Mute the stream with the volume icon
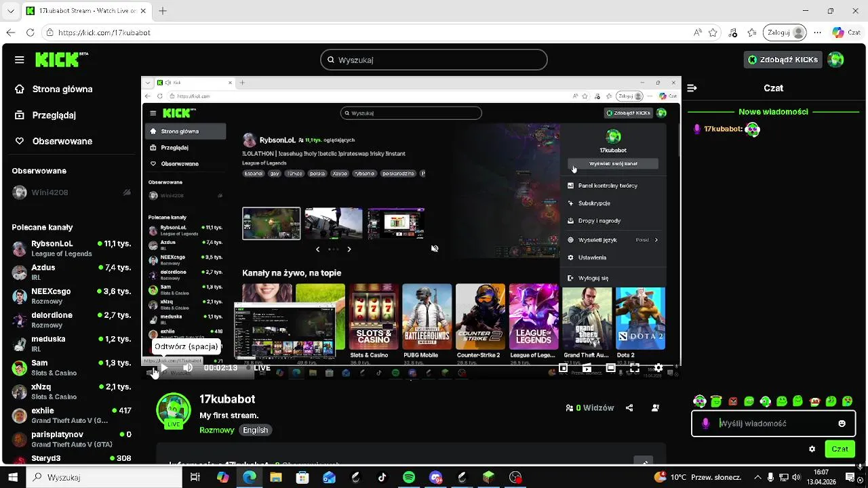This screenshot has height=488, width=868. 189,368
